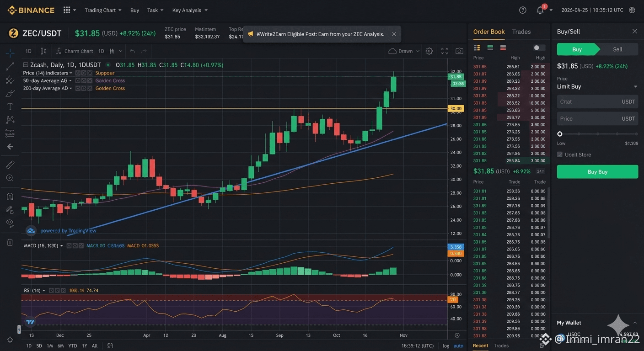
Task: Expand the 50-day Average AG dropdown
Action: click(x=71, y=81)
